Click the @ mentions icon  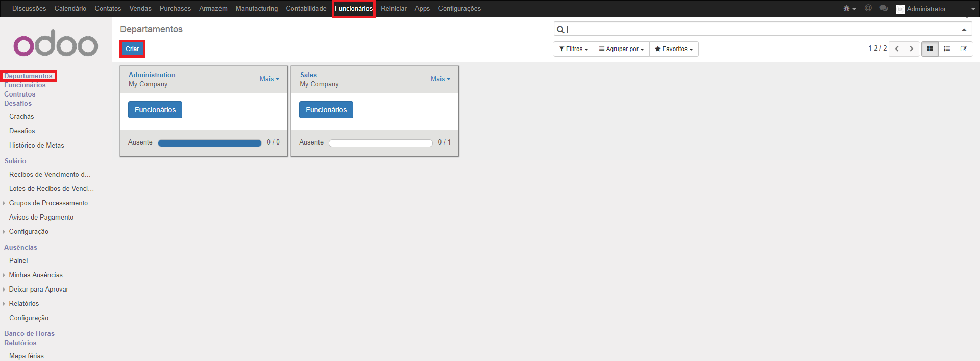click(868, 8)
